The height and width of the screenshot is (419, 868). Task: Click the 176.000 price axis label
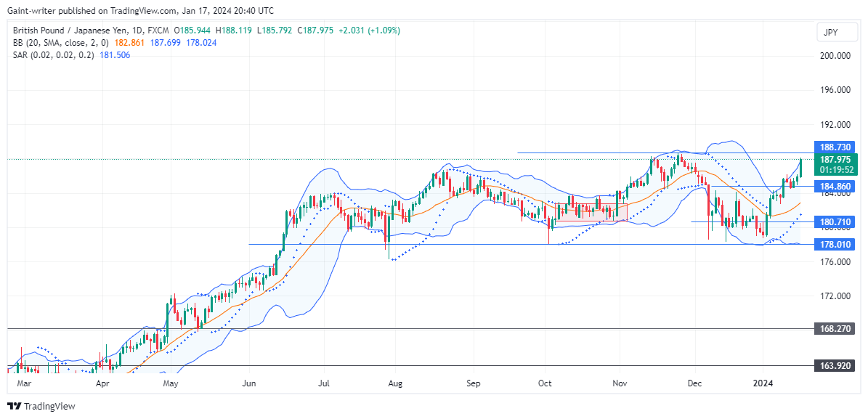835,262
